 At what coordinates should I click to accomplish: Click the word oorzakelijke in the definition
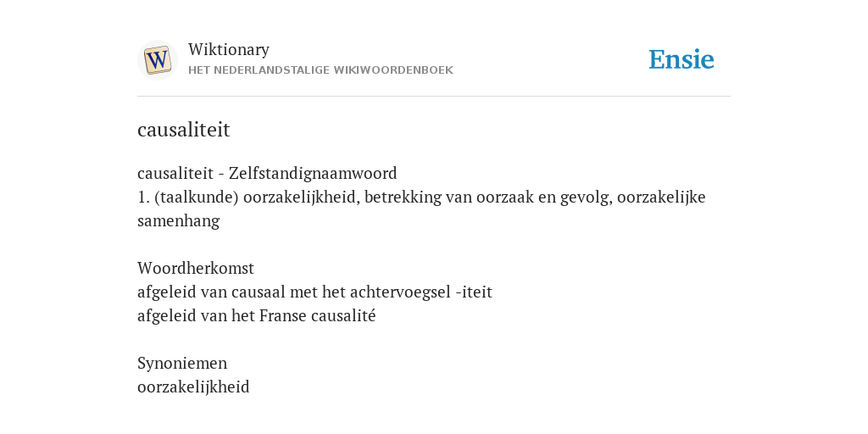pos(661,197)
